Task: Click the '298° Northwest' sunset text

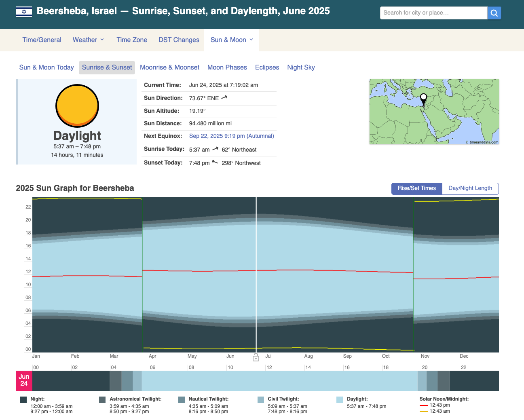Action: (241, 163)
